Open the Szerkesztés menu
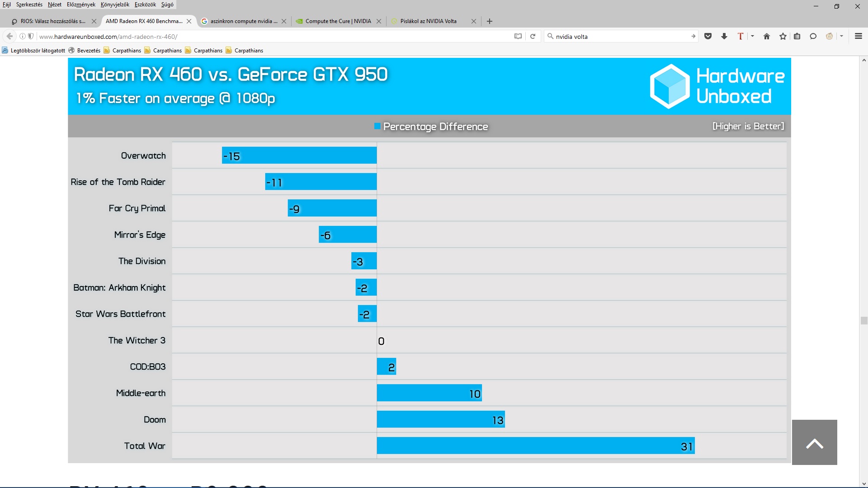Image resolution: width=868 pixels, height=488 pixels. point(29,5)
